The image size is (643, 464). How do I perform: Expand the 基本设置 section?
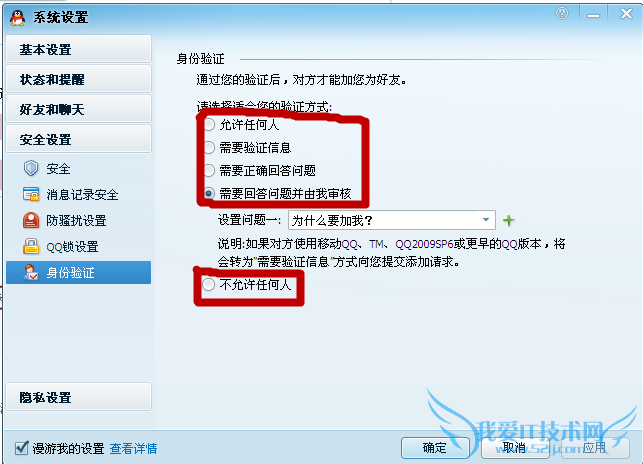point(79,49)
